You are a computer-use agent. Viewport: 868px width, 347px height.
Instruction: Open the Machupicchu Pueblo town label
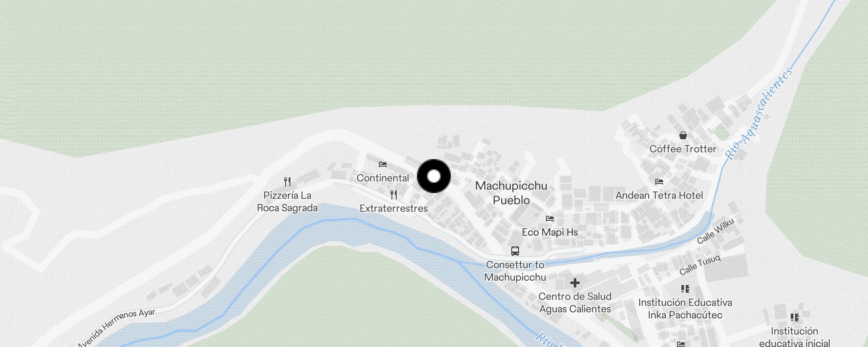pyautogui.click(x=511, y=193)
